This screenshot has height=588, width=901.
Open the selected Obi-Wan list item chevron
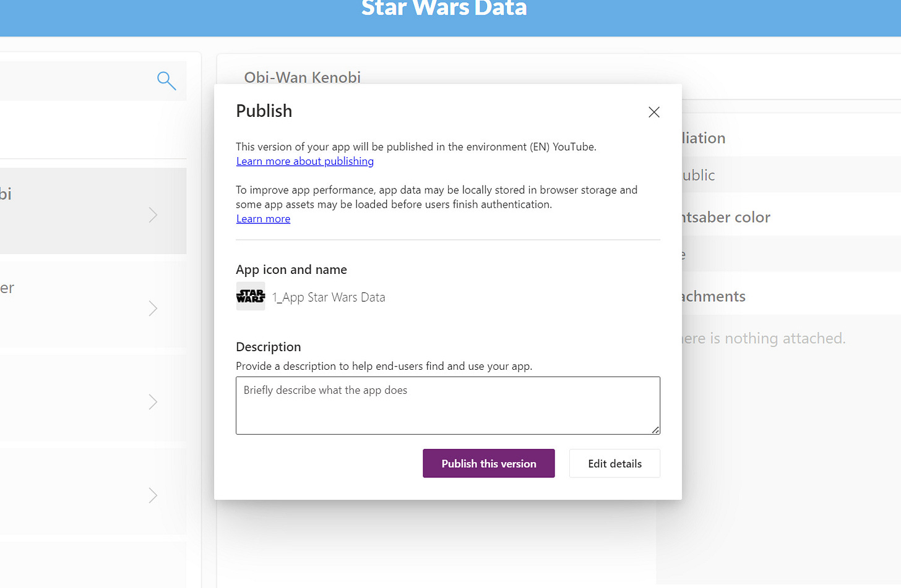coord(153,215)
